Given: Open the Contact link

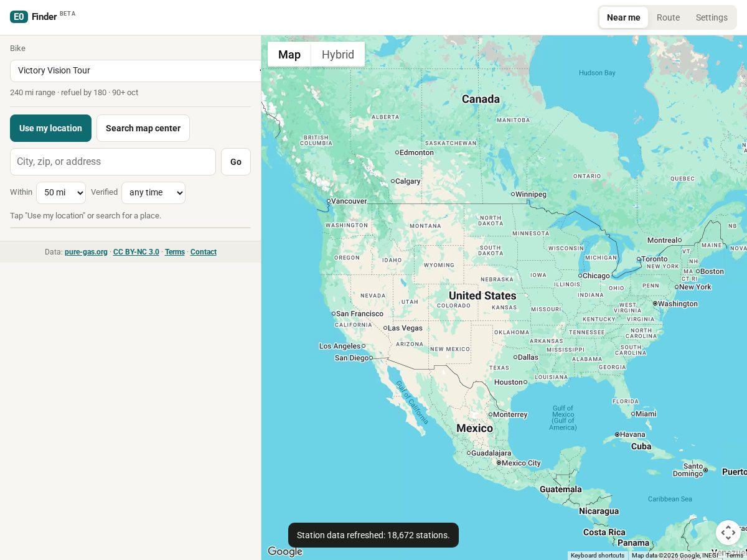Looking at the screenshot, I should click(x=204, y=252).
